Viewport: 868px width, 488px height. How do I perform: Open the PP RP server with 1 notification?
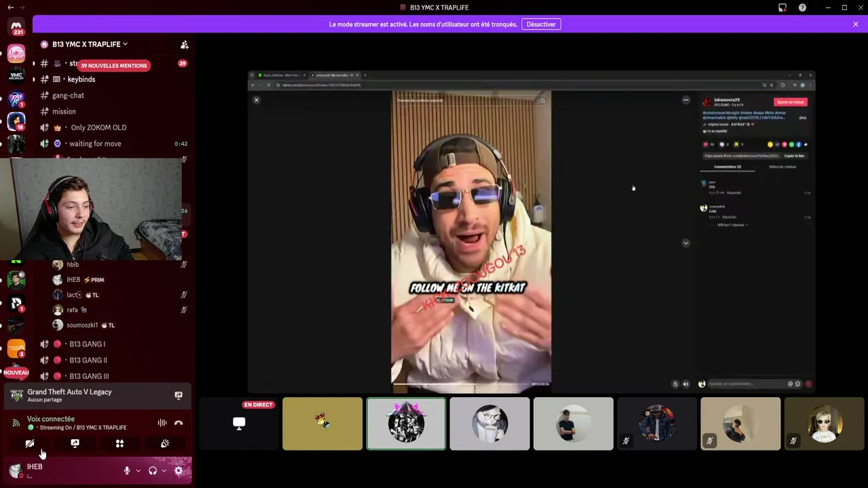coord(16,98)
